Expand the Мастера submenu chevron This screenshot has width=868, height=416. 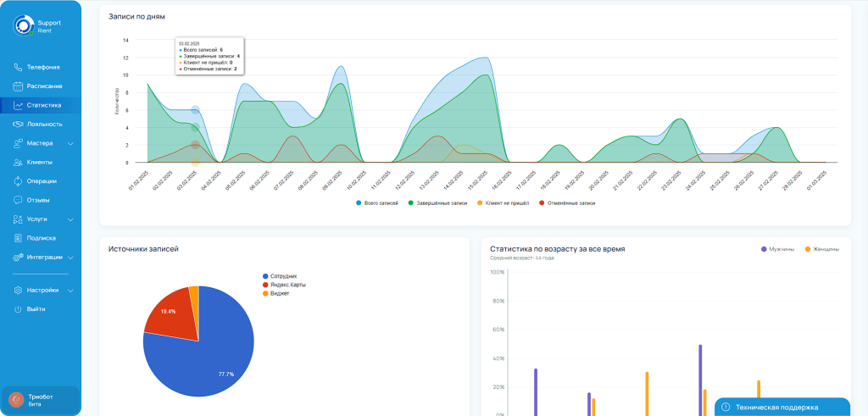(x=70, y=143)
